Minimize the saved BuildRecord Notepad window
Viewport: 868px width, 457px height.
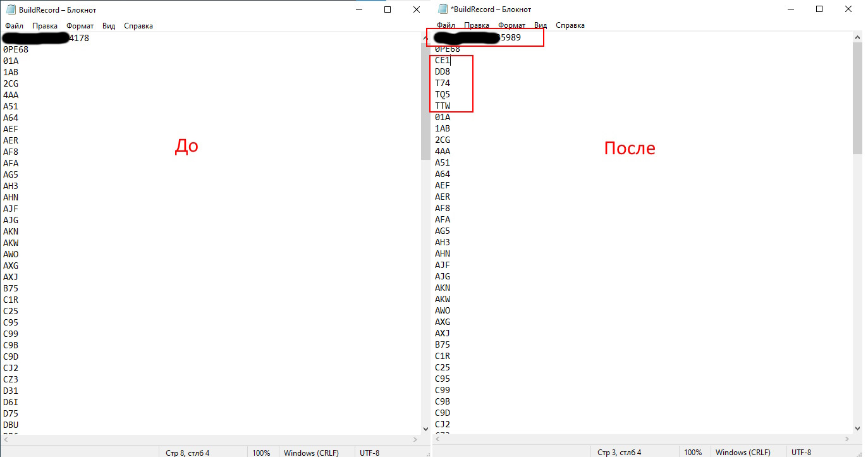[x=359, y=9]
